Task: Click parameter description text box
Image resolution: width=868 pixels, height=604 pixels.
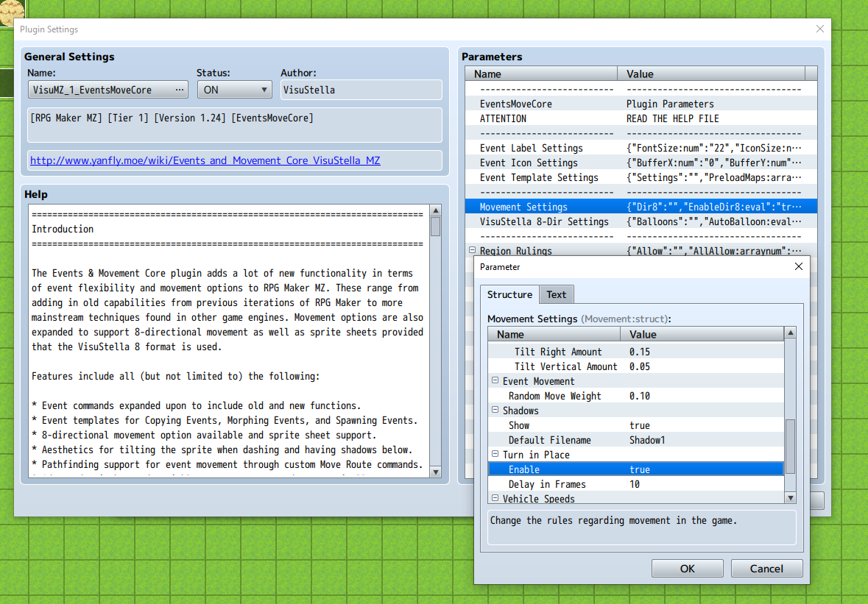Action: 641,527
